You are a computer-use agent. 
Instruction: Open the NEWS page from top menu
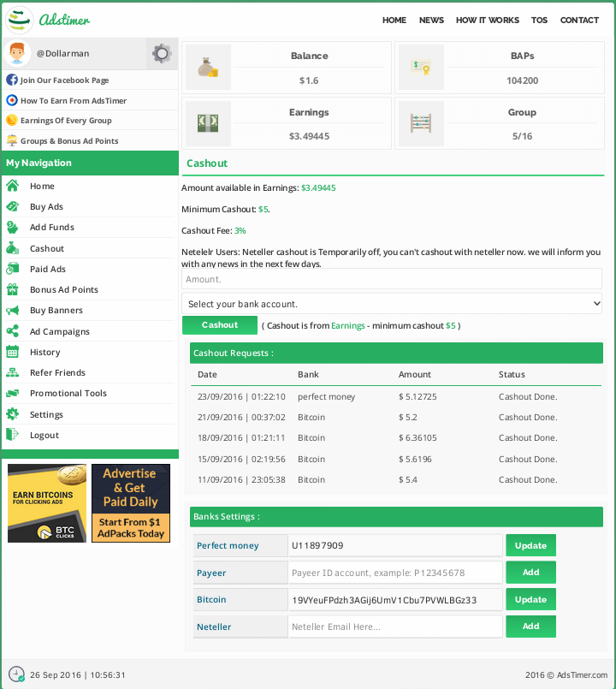coord(431,21)
